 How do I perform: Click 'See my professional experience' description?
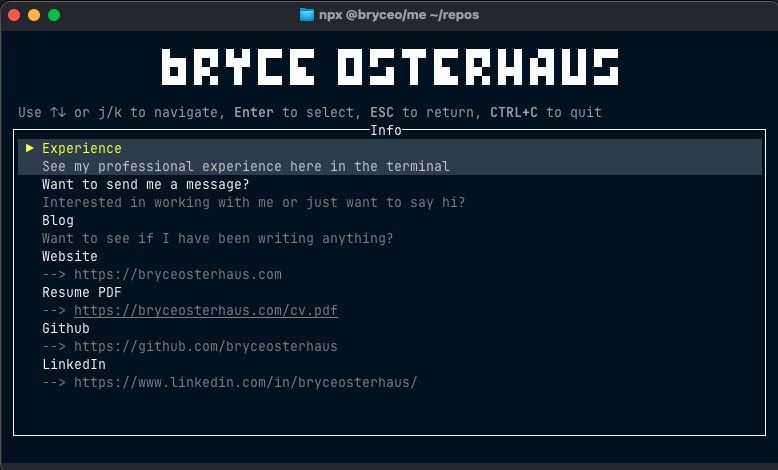246,166
